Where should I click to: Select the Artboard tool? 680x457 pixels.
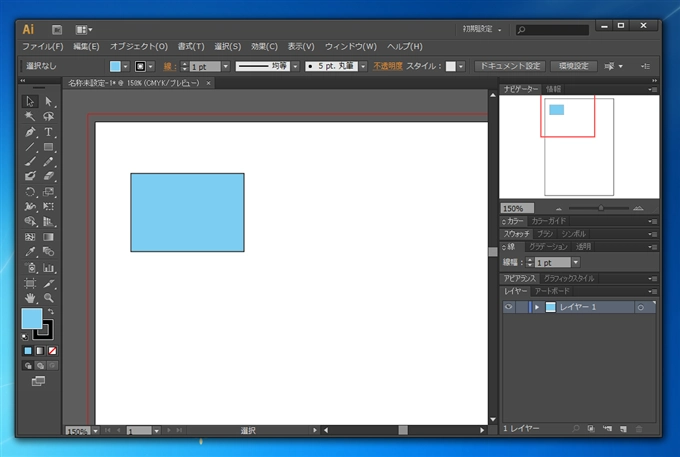pos(30,284)
